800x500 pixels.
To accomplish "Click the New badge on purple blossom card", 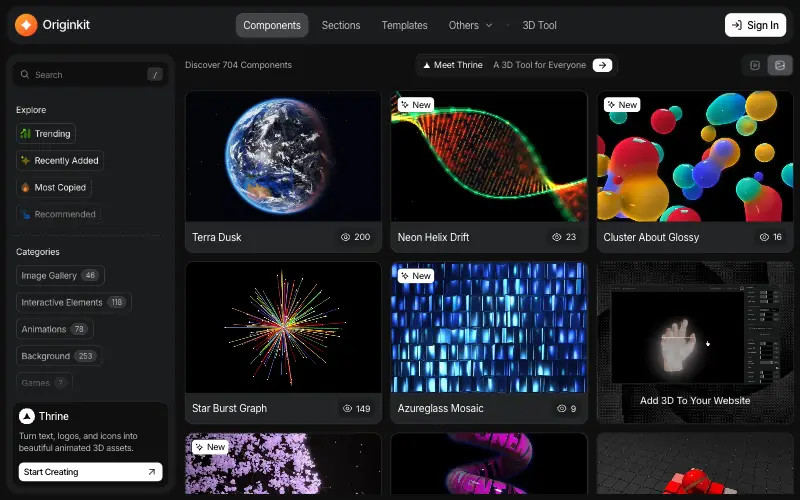I will [210, 447].
